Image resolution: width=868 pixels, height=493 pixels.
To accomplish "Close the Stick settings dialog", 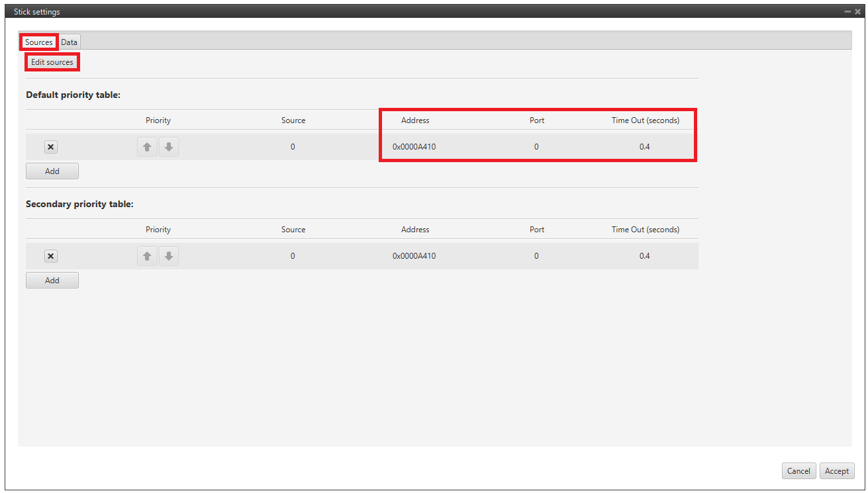I will (857, 12).
